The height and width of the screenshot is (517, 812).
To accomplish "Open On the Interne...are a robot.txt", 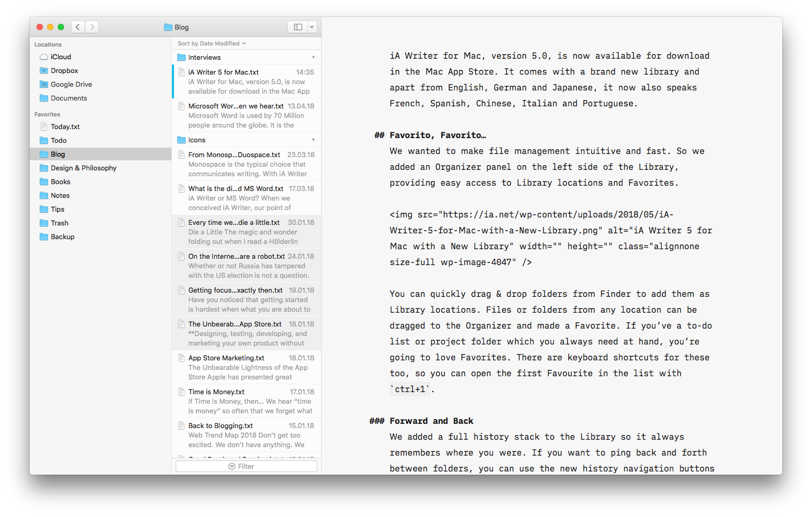I will [x=247, y=266].
